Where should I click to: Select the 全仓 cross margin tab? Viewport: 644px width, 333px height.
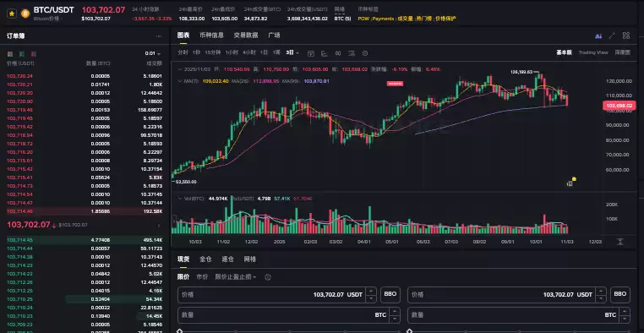(205, 259)
